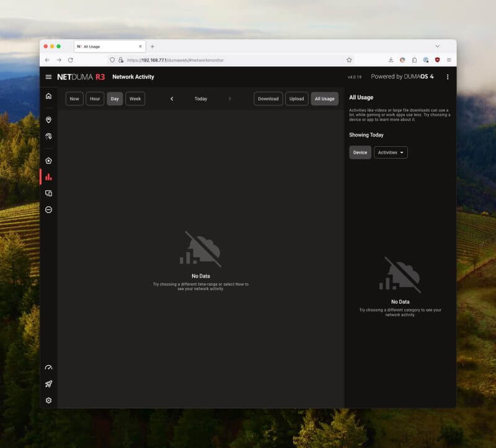Click the globe extension icon in toolbar
496x448 pixels.
click(x=426, y=59)
